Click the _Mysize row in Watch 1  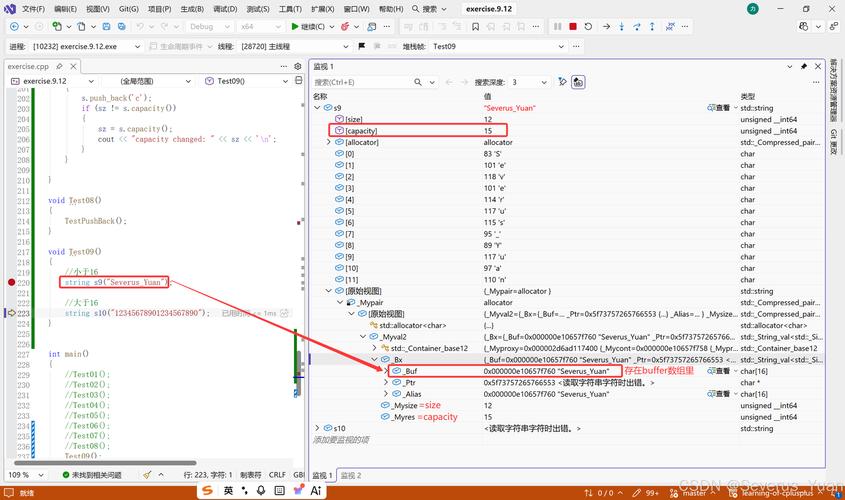pos(566,405)
